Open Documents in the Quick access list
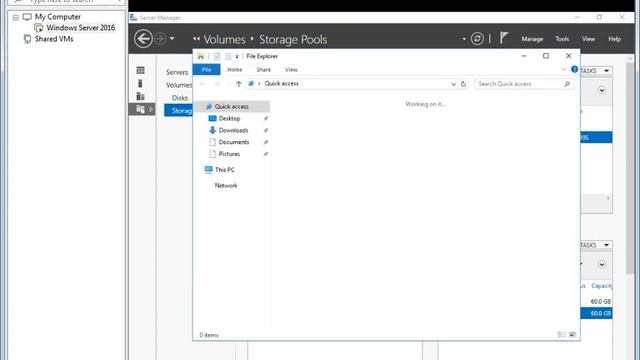 tap(233, 142)
